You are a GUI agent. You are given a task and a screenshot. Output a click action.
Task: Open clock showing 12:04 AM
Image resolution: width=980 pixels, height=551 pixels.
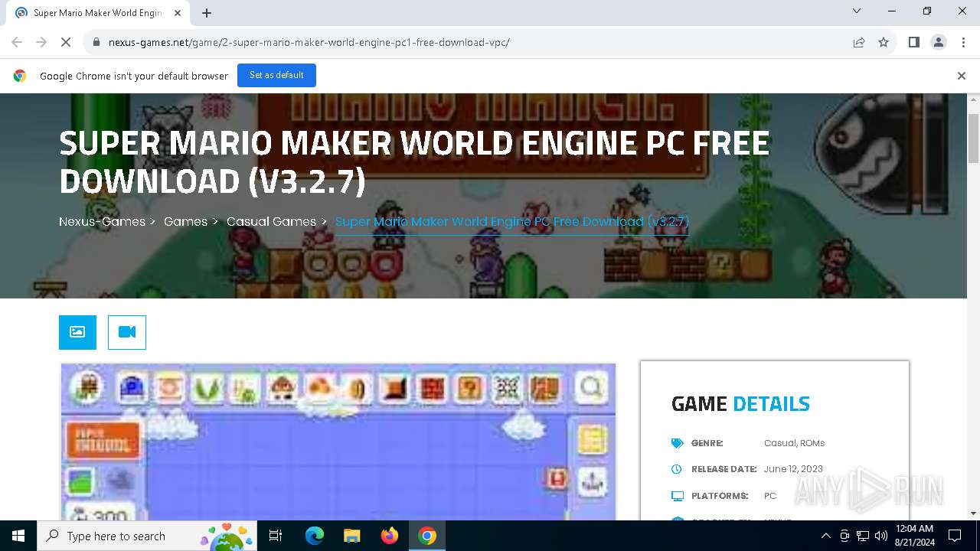point(914,536)
